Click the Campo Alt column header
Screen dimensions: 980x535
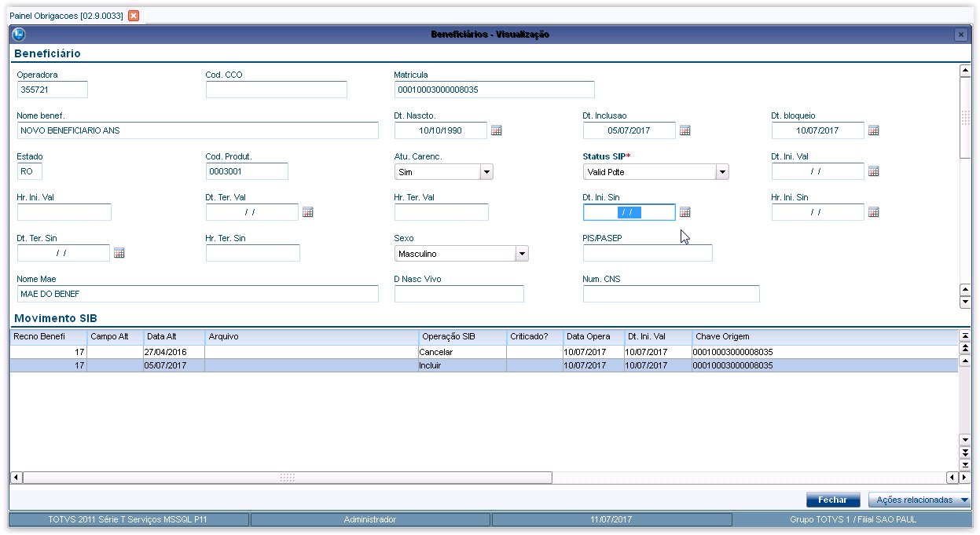[115, 337]
